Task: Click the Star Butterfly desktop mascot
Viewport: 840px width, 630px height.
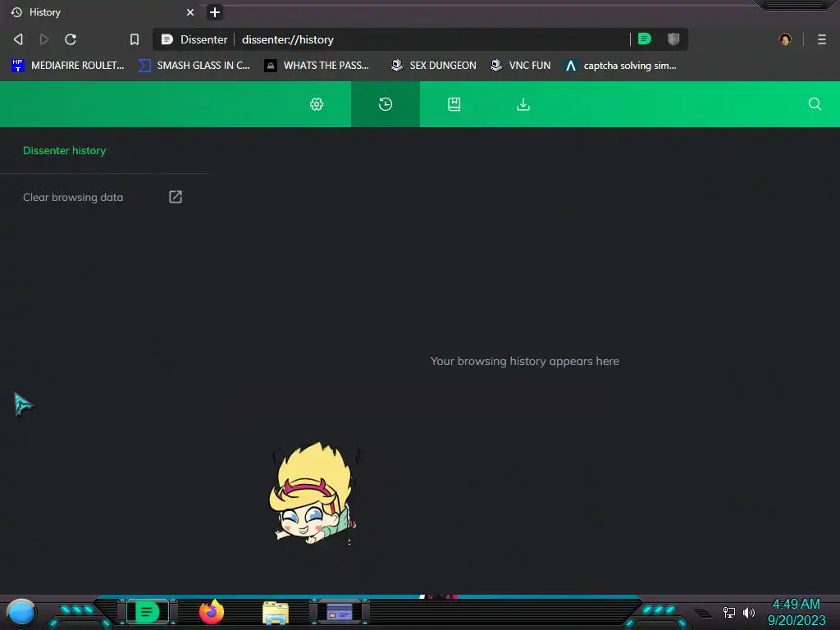Action: [x=314, y=493]
